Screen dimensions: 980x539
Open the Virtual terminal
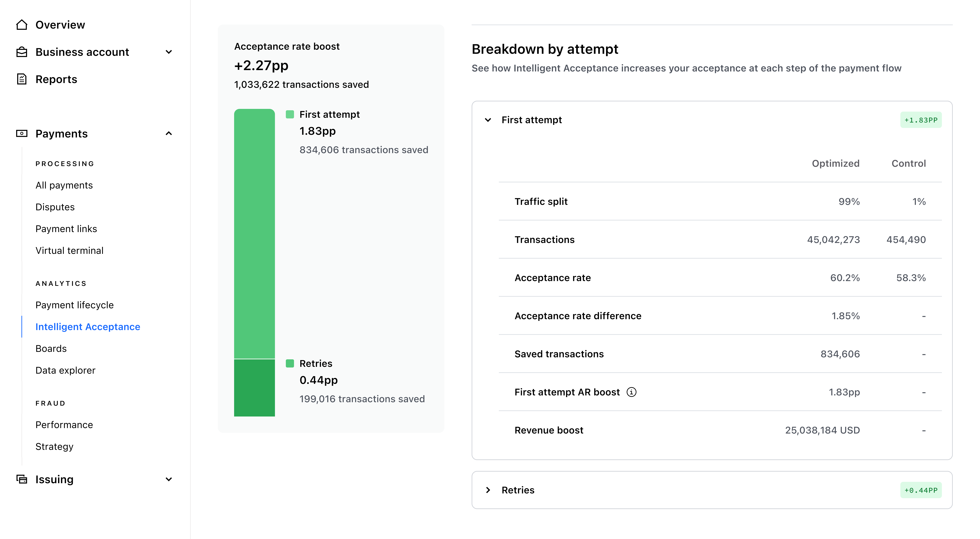tap(70, 251)
